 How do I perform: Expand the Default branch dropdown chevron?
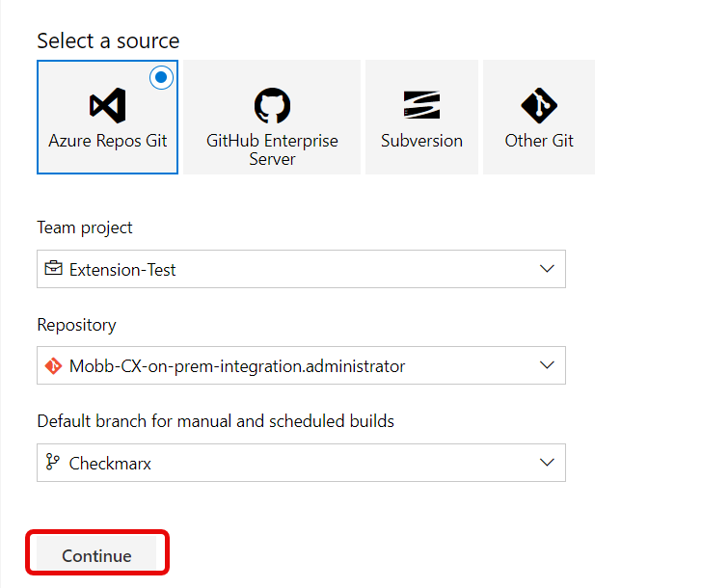pyautogui.click(x=547, y=463)
